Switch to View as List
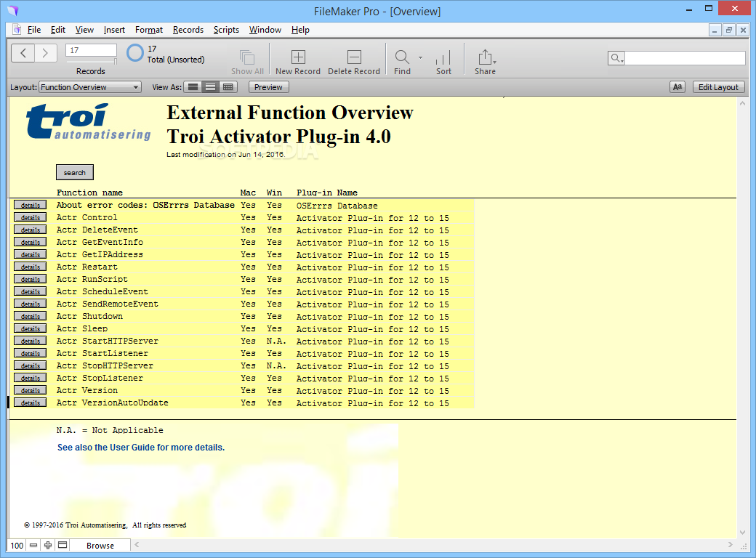The width and height of the screenshot is (756, 558). coord(210,87)
